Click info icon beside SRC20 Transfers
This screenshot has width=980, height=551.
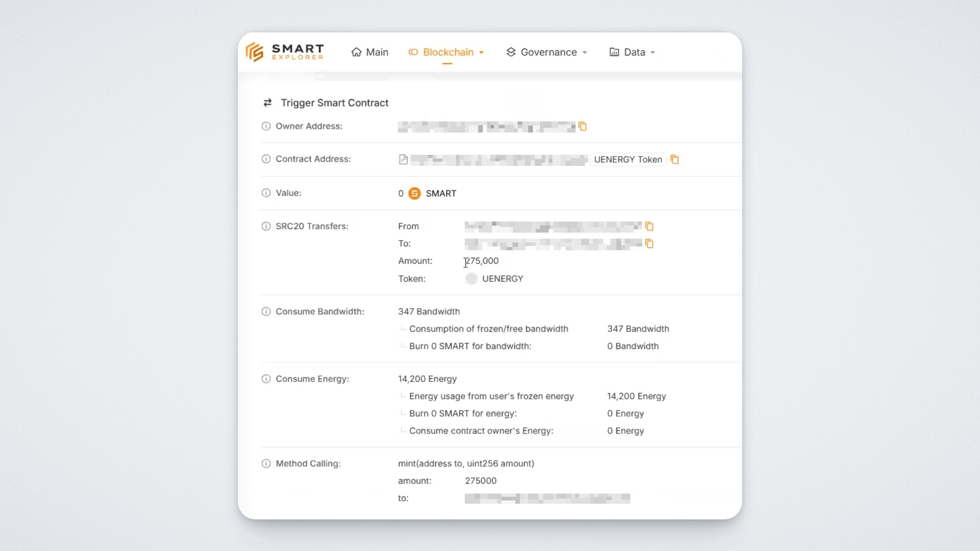(x=266, y=226)
